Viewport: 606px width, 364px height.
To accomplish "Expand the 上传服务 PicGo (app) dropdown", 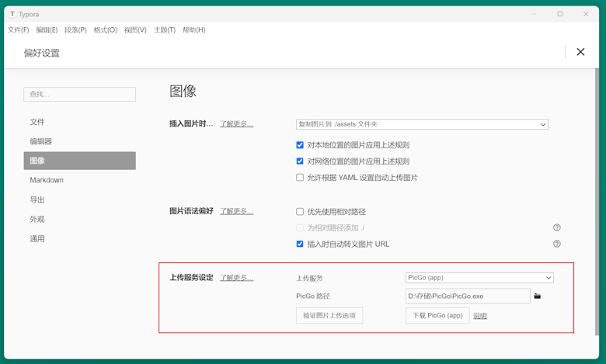I will [479, 278].
